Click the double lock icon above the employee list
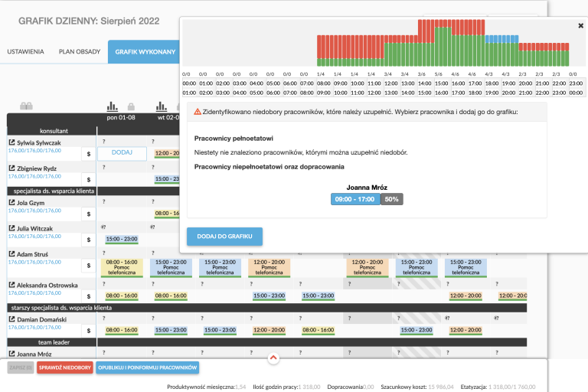 [26, 106]
